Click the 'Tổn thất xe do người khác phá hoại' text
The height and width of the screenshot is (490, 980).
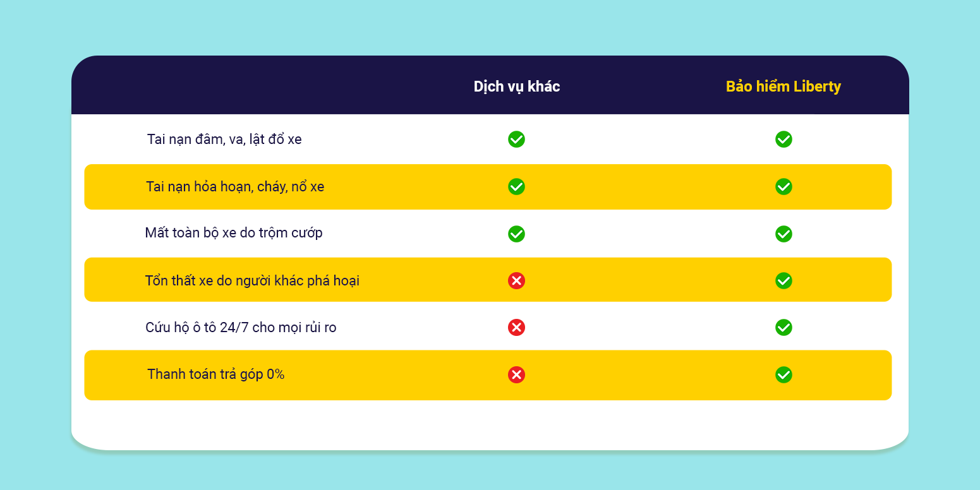point(252,281)
